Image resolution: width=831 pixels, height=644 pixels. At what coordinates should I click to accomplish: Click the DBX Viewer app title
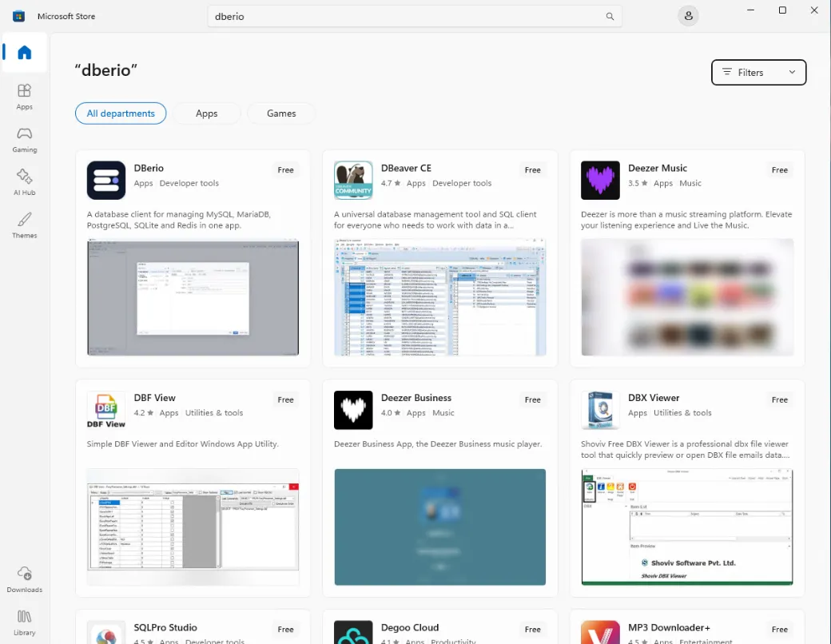(654, 398)
